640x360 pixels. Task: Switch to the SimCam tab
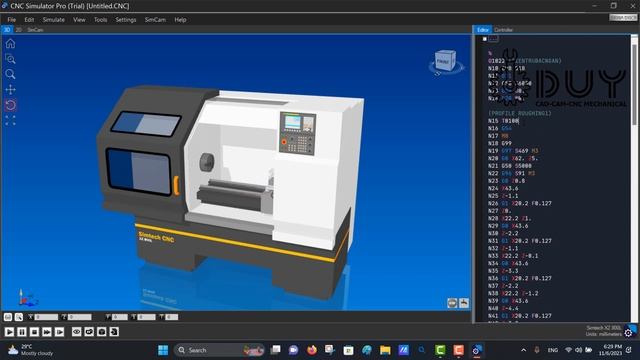coord(35,30)
